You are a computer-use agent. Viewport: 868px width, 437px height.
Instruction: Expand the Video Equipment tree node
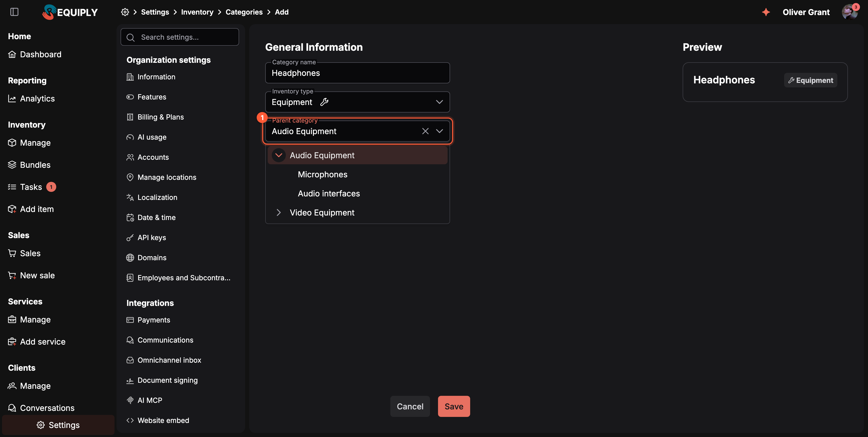click(279, 213)
